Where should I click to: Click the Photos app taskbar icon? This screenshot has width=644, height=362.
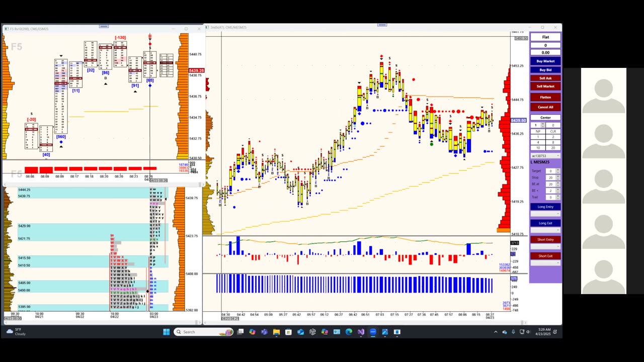(385, 332)
